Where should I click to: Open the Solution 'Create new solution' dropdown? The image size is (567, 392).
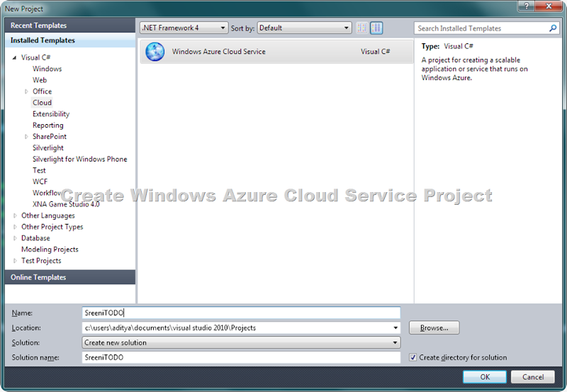click(241, 342)
